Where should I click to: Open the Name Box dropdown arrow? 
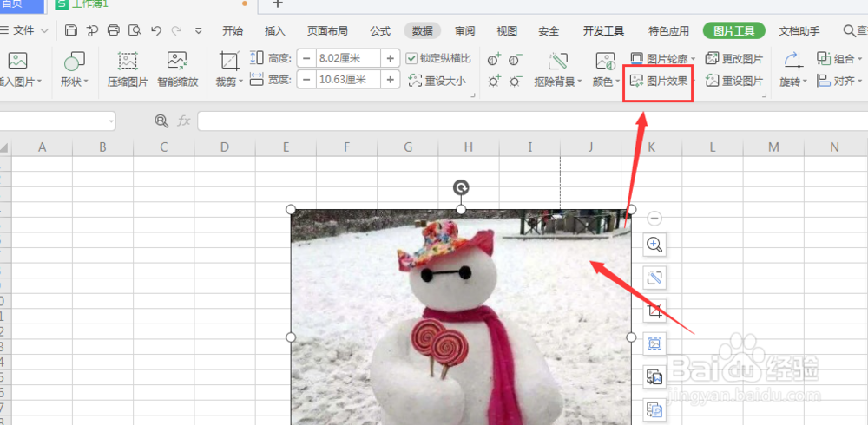111,121
